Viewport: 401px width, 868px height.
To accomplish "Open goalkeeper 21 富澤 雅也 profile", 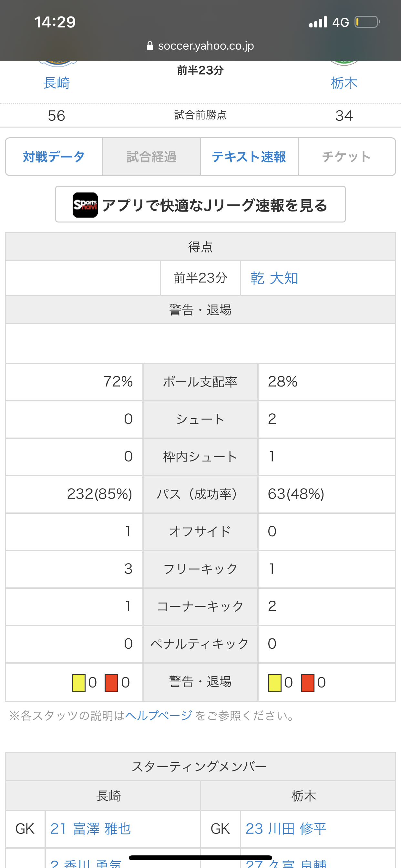I will [x=90, y=829].
